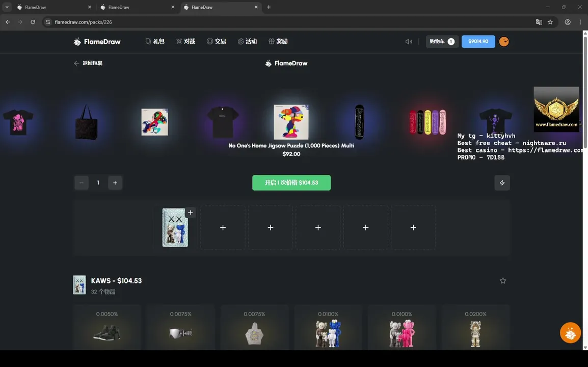Image resolution: width=588 pixels, height=367 pixels.
Task: Go back via 返回包裹 link
Action: (x=88, y=63)
